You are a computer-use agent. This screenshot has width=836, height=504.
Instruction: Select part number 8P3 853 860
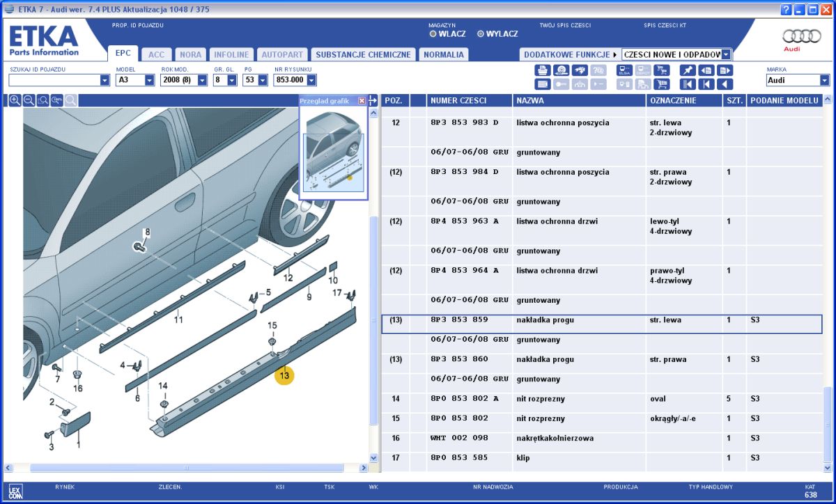459,359
